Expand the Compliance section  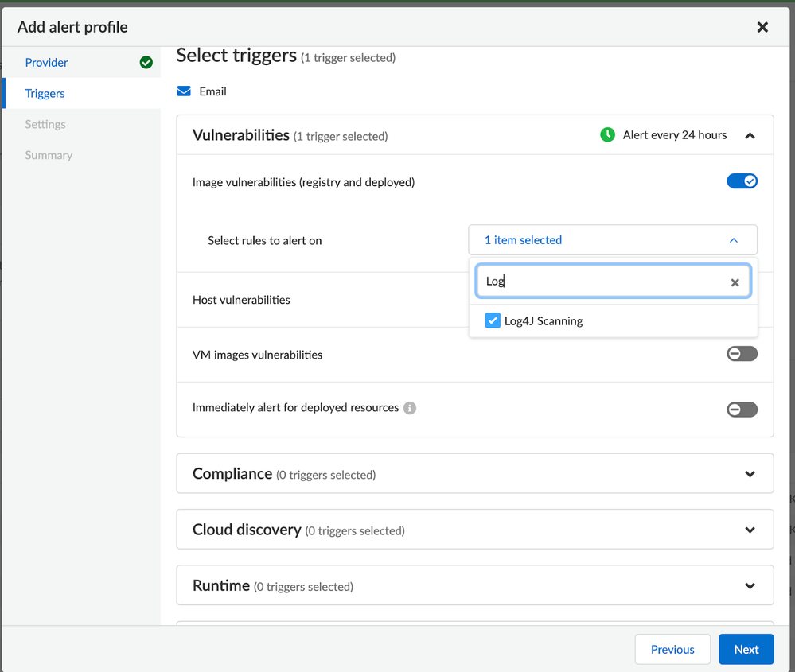pyautogui.click(x=750, y=474)
